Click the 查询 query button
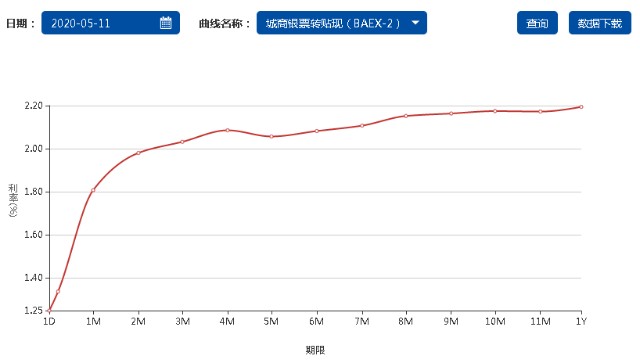Screen dimensions: 640x363 (537, 23)
